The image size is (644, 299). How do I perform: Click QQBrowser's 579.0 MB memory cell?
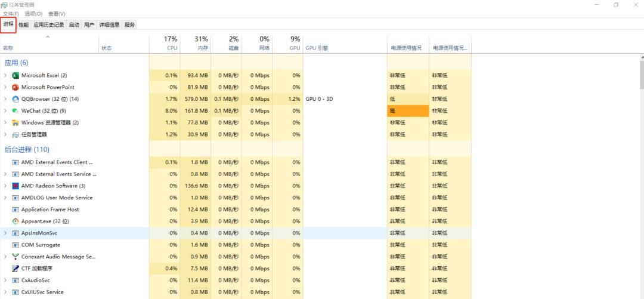pos(196,99)
